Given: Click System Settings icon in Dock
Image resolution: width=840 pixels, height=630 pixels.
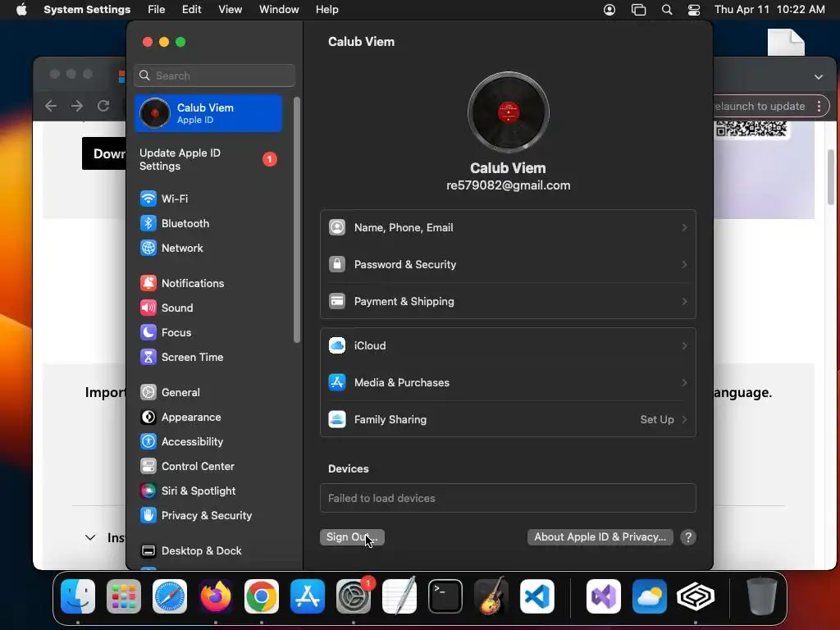Looking at the screenshot, I should click(x=354, y=596).
